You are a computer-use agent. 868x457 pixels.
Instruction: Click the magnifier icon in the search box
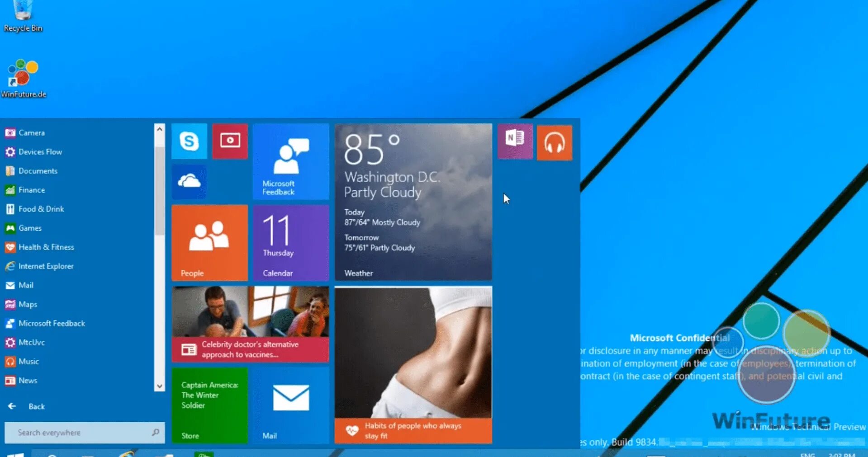pyautogui.click(x=156, y=433)
